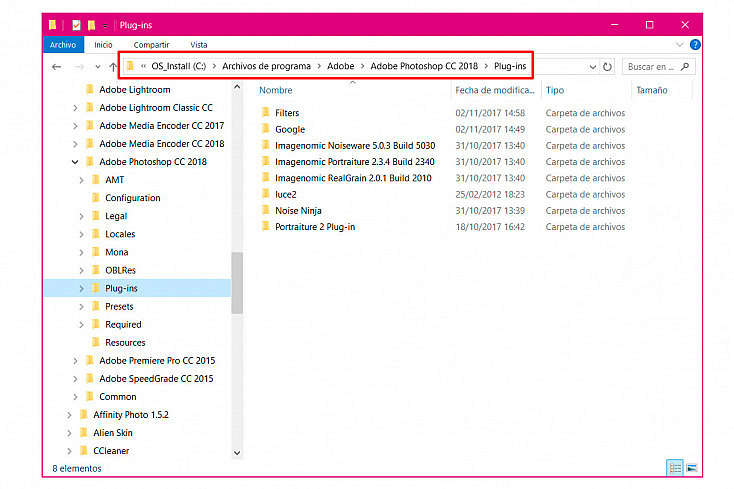Click the Back navigation arrow
Screen dimensions: 734x489
click(x=57, y=67)
